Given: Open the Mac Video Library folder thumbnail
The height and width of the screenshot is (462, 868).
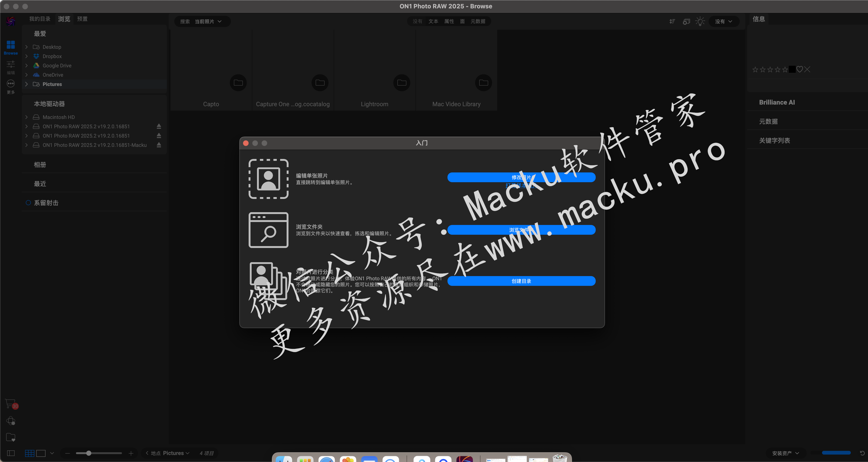Looking at the screenshot, I should [457, 70].
